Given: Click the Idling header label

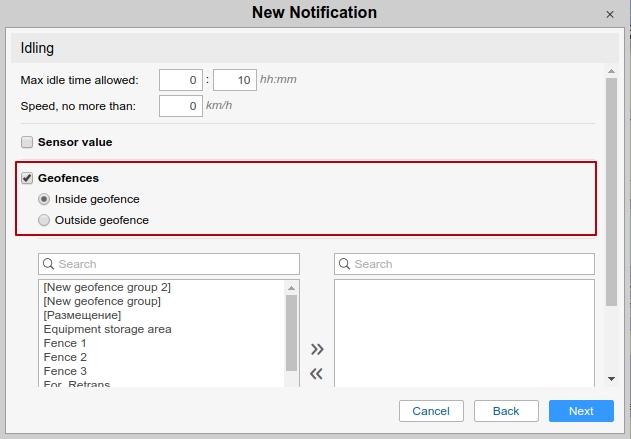Looking at the screenshot, I should [x=37, y=48].
